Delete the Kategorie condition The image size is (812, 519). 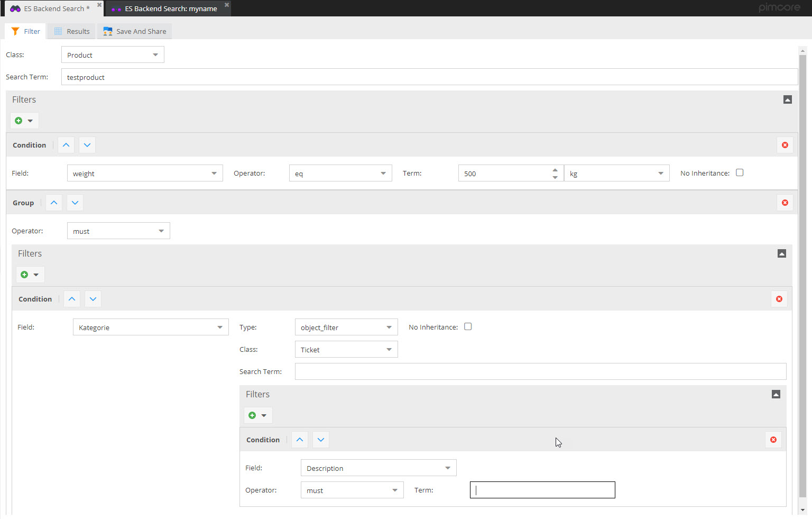pyautogui.click(x=779, y=299)
